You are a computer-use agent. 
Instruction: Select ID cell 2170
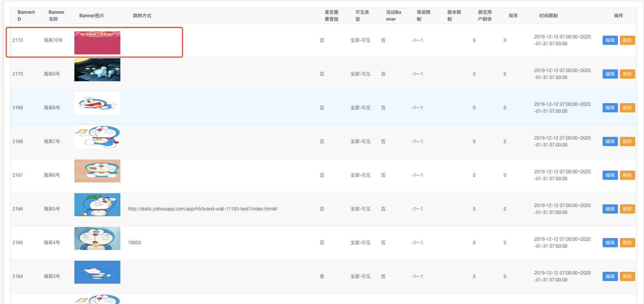[x=18, y=74]
